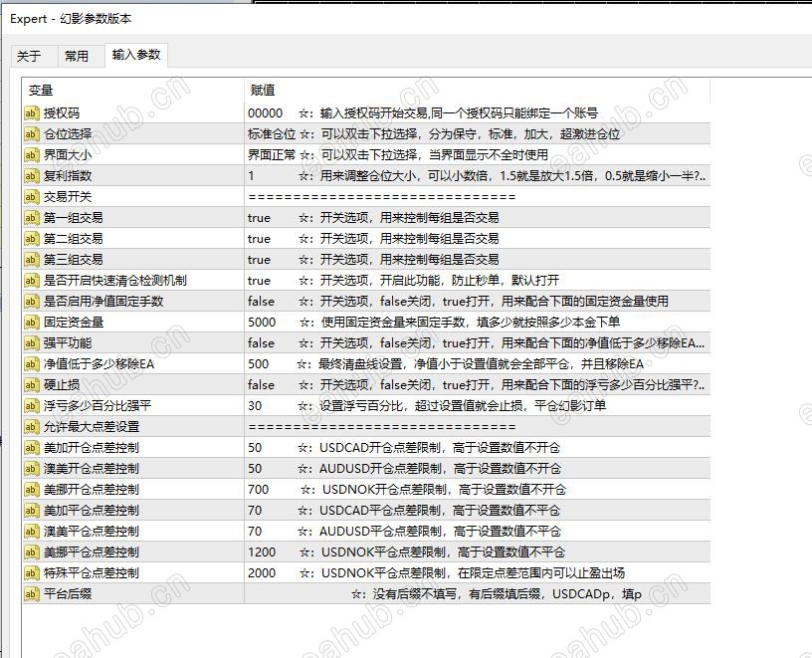This screenshot has width=812, height=658.
Task: Select the 仓位选择 variable name
Action: click(x=68, y=134)
